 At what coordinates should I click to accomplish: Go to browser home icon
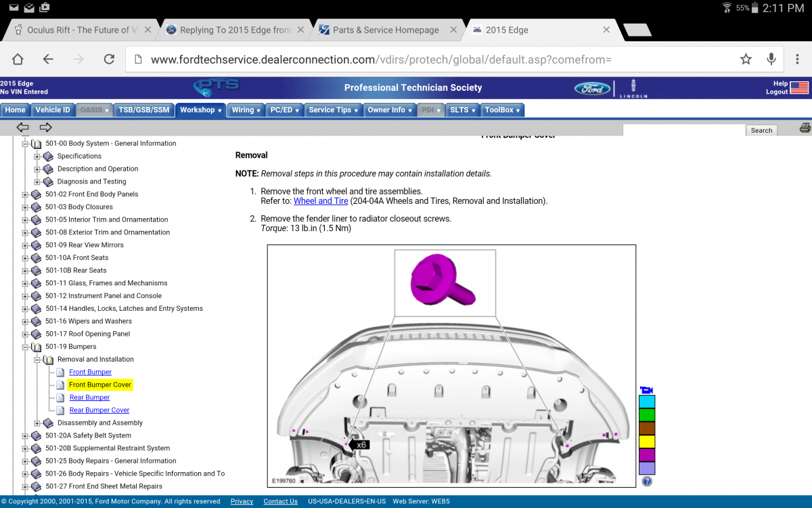coord(18,60)
